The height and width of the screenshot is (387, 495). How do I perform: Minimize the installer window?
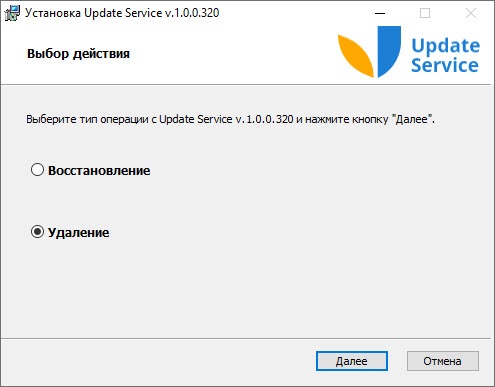(380, 13)
